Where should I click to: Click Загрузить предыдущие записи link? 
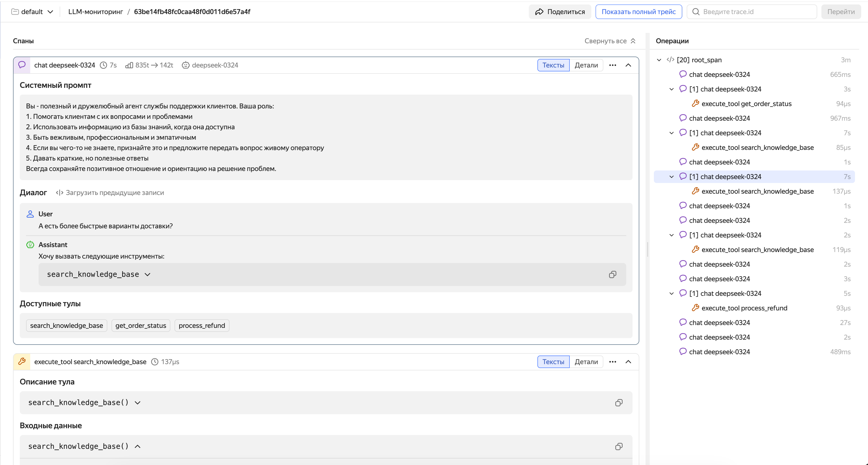(x=110, y=193)
